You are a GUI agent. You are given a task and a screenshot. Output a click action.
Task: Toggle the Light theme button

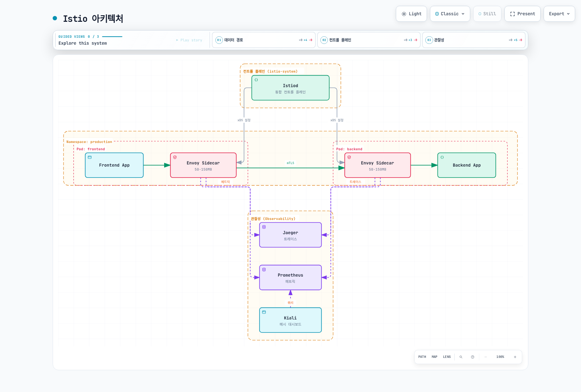pos(411,14)
